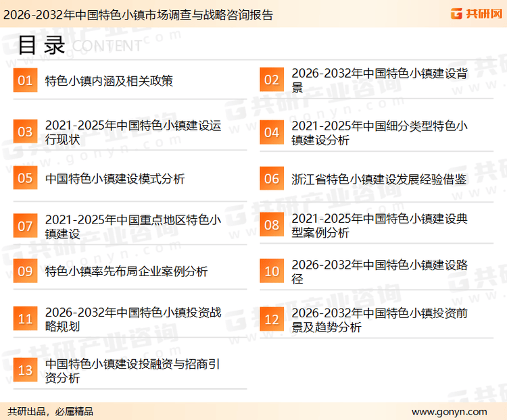Viewport: 507px width, 420px height.
Task: Jump to 特色小镇率先布局企业案例分析
Action: click(x=126, y=271)
